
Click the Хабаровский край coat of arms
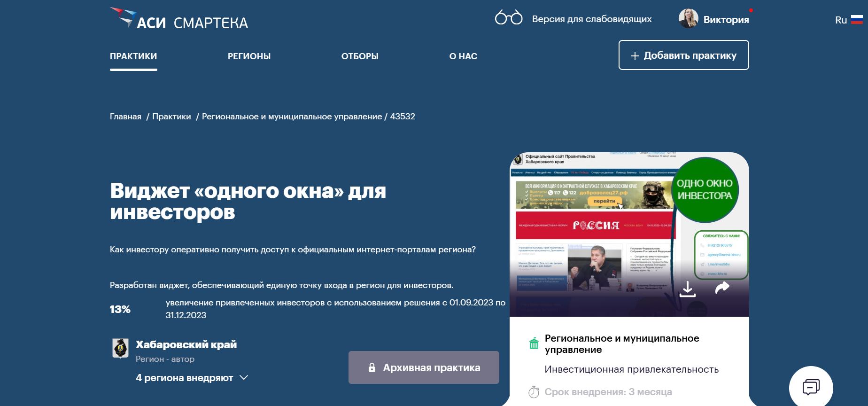coord(121,348)
